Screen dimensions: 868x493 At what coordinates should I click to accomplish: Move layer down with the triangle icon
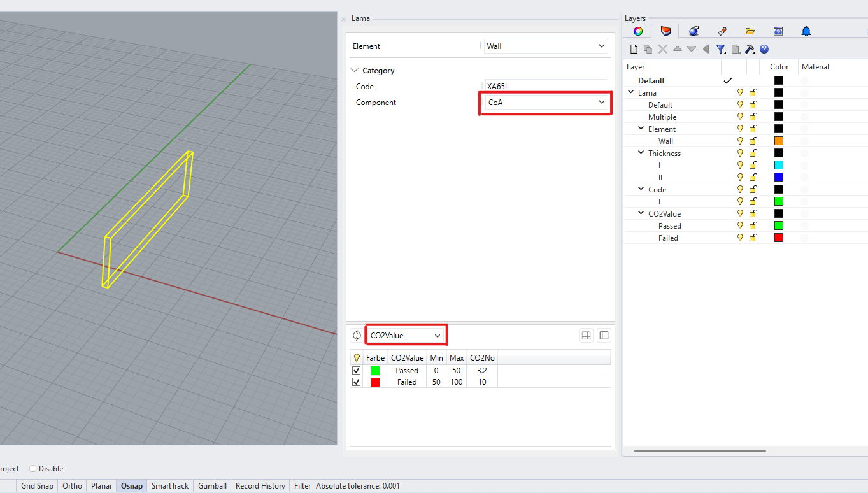pos(692,49)
